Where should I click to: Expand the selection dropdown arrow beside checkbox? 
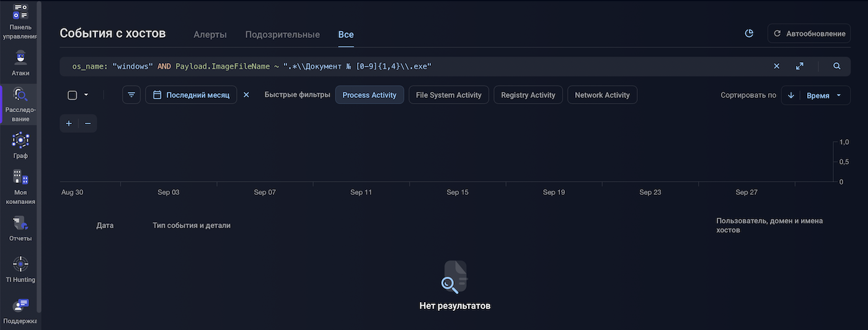pos(86,95)
